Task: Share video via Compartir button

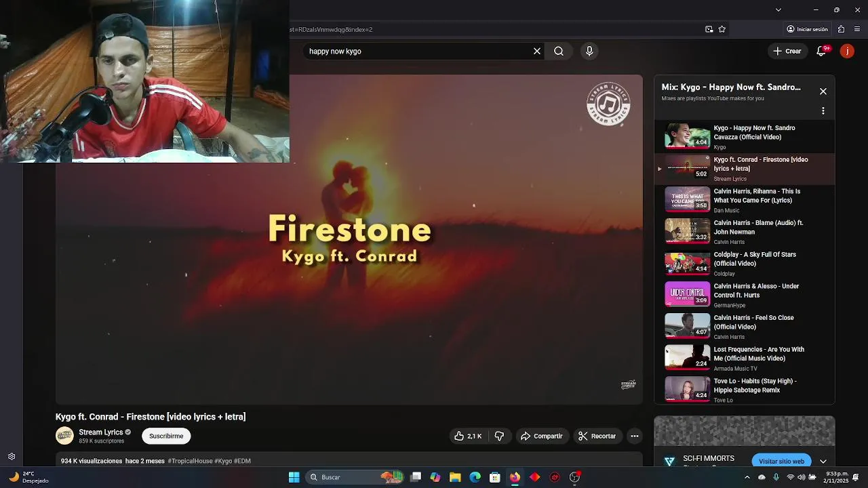Action: [541, 436]
